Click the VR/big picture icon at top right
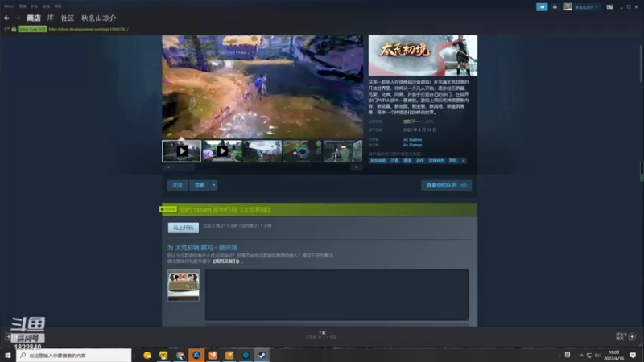 [x=609, y=7]
